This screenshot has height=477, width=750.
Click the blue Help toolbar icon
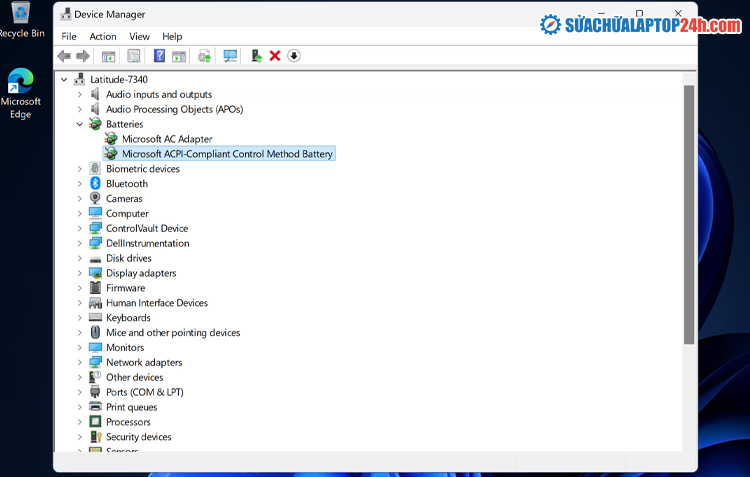tap(159, 56)
